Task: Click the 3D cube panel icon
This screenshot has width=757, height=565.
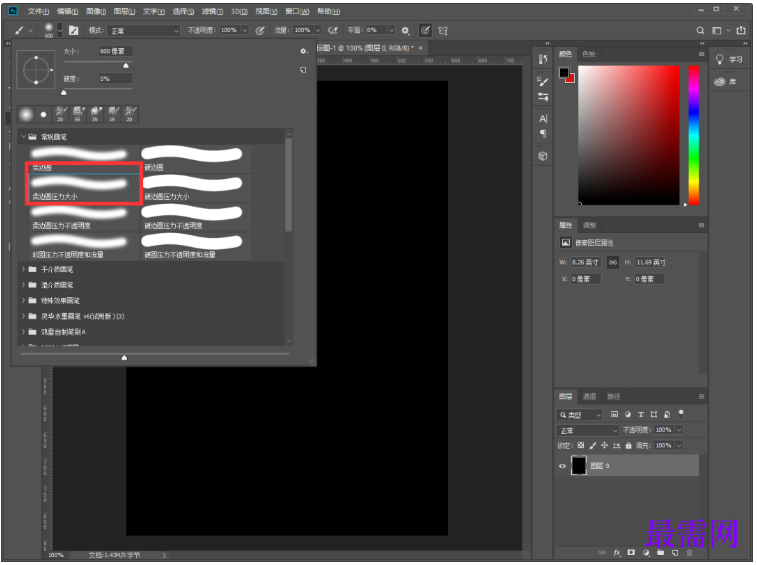Action: 543,156
